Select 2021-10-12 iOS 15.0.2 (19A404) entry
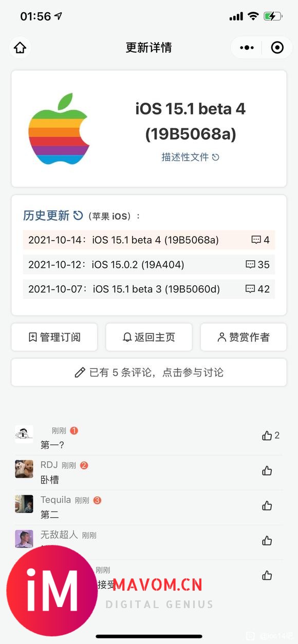This screenshot has height=644, width=298. pyautogui.click(x=149, y=265)
